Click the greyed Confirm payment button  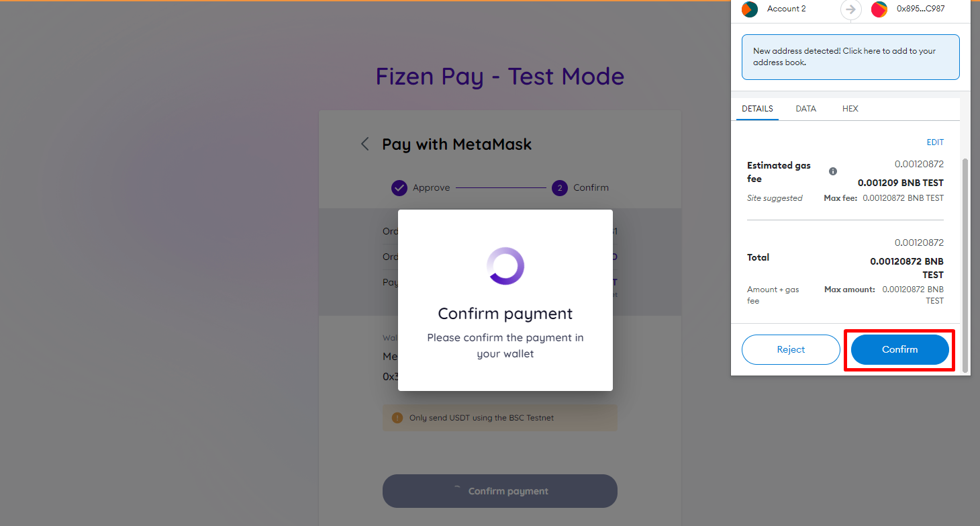tap(500, 491)
